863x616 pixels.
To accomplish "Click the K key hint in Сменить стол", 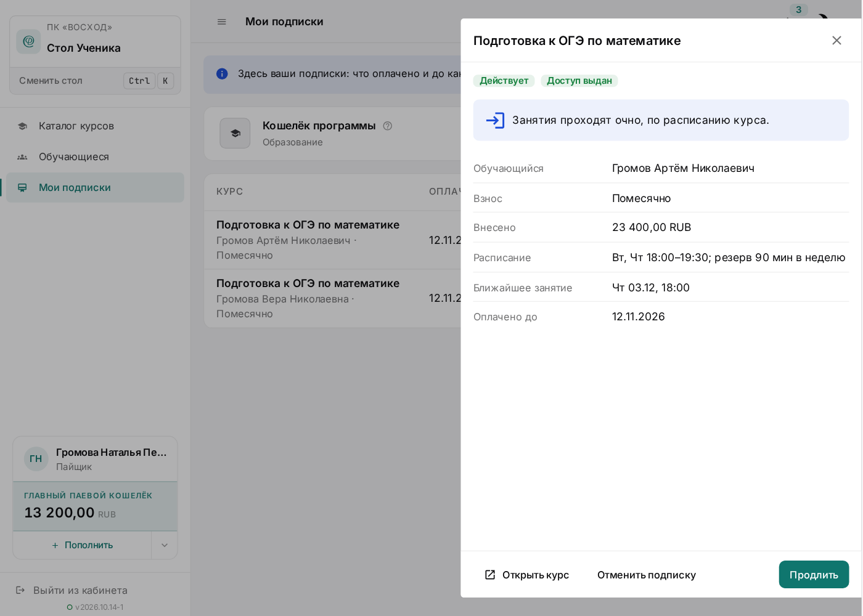I will (x=165, y=81).
